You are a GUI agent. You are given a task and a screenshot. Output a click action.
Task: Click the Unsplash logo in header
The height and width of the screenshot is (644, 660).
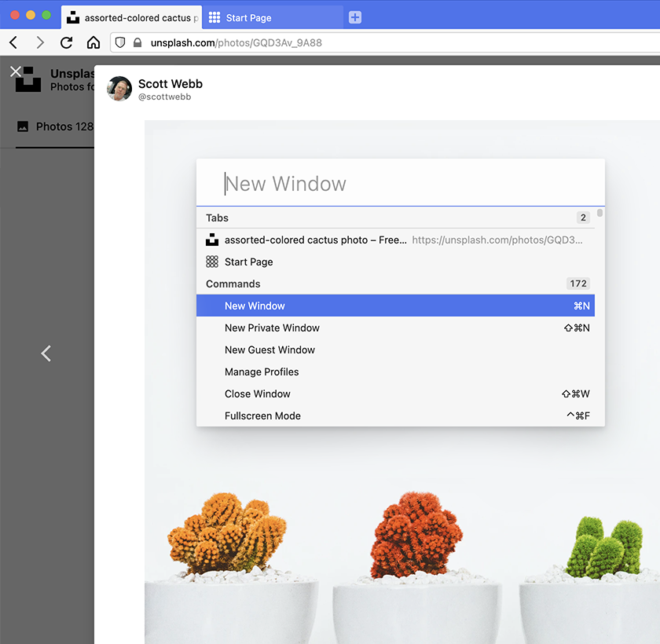point(28,79)
